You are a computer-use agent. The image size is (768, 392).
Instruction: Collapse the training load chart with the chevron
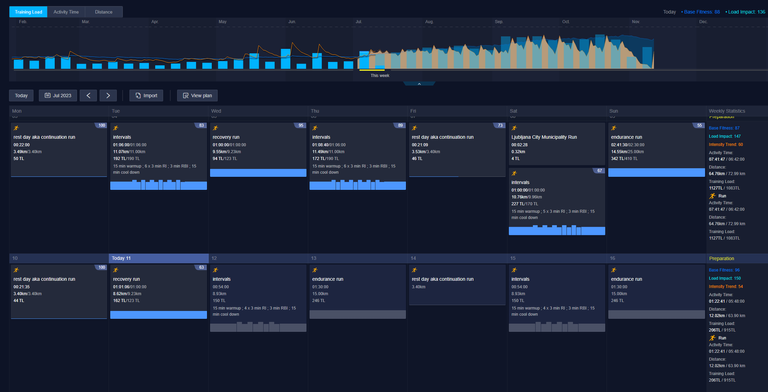tap(419, 84)
